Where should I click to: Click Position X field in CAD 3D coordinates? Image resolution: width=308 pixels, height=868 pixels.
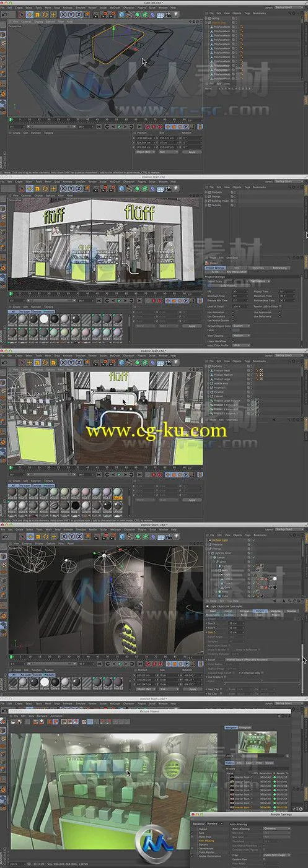[x=145, y=137]
